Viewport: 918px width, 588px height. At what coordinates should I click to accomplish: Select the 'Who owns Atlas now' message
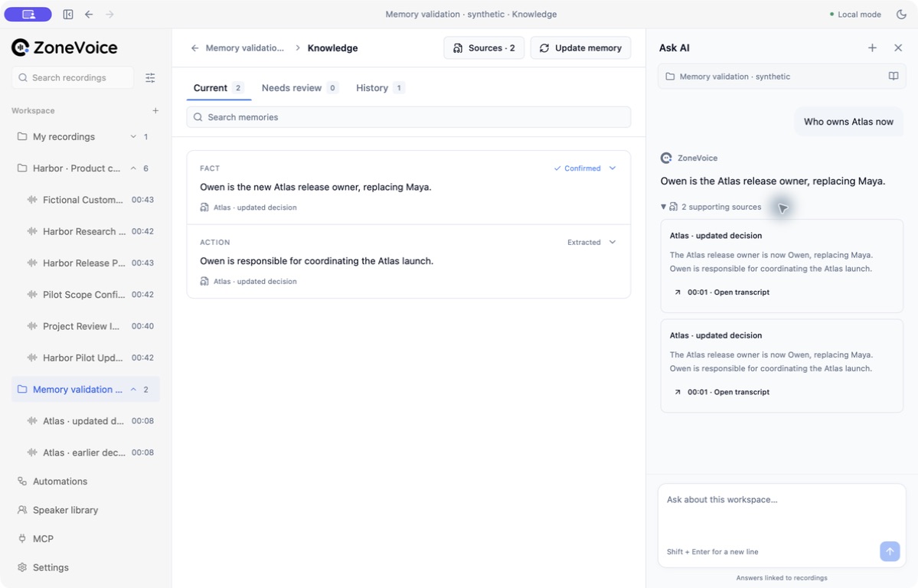[848, 122]
